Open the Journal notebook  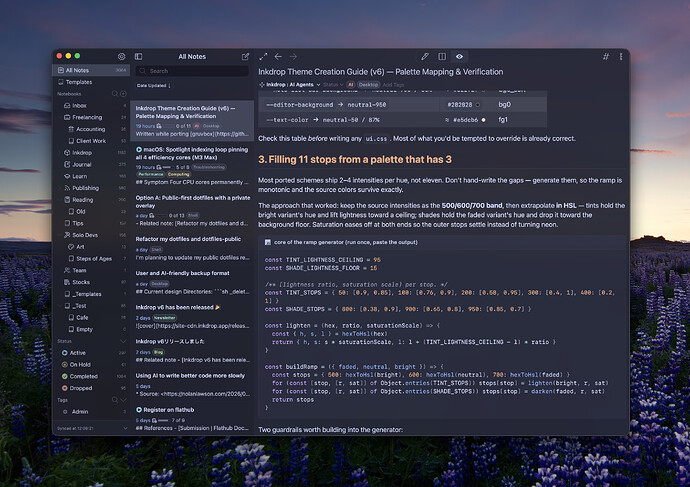pos(91,165)
